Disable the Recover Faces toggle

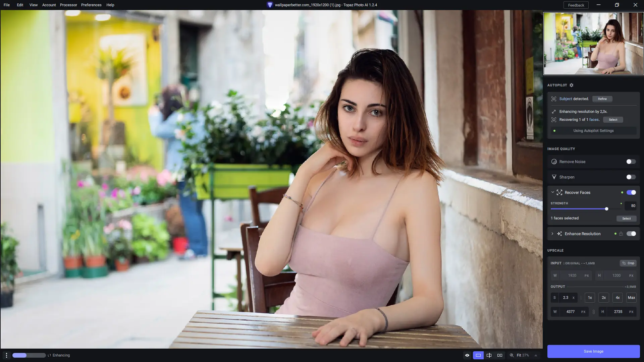pyautogui.click(x=631, y=192)
